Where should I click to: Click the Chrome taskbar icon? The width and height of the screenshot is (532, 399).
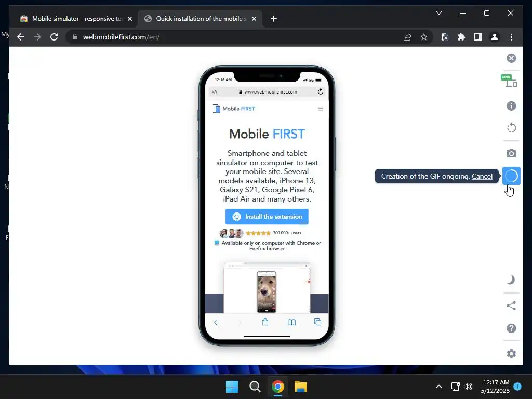pos(277,387)
